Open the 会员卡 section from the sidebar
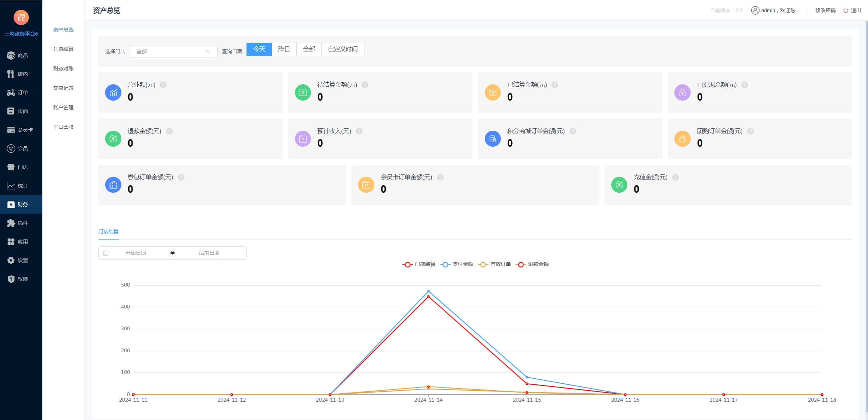 pyautogui.click(x=21, y=130)
